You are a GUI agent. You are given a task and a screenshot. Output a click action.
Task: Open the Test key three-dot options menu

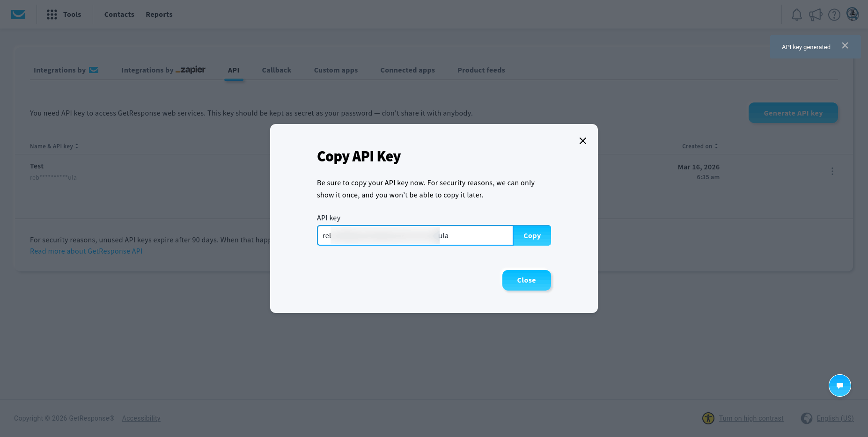point(832,171)
